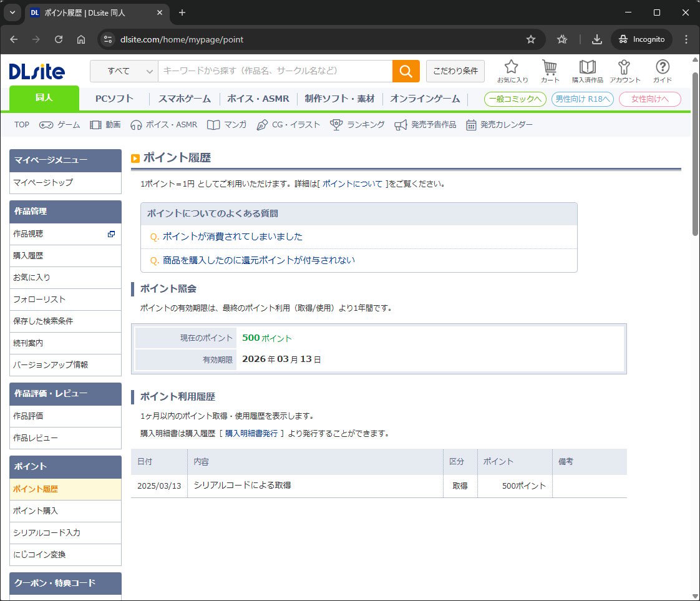The width and height of the screenshot is (700, 601).
Task: Open the 購入明細書発行 link
Action: click(251, 434)
